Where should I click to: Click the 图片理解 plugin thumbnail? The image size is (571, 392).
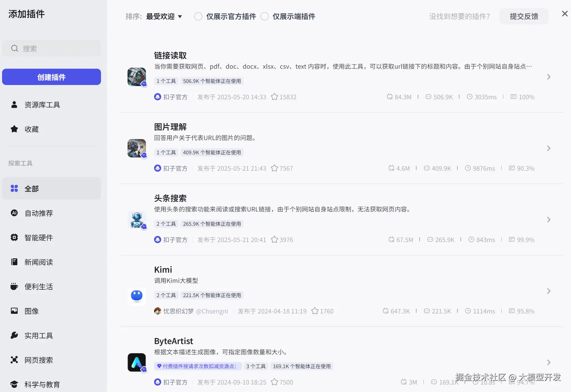tap(137, 148)
